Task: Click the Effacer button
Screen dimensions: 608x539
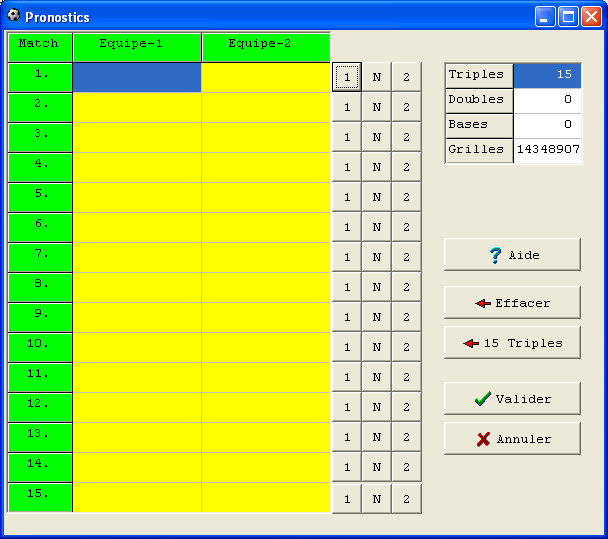Action: coord(512,303)
